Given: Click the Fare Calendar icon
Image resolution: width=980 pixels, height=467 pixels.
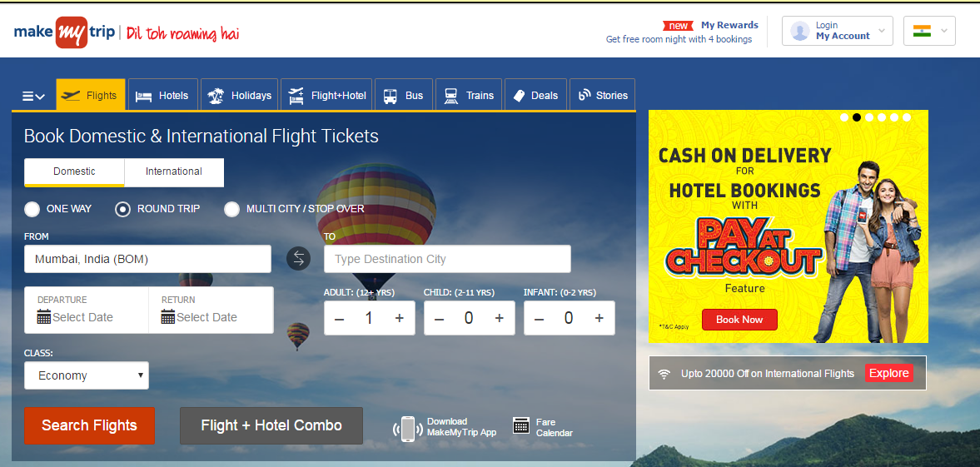Looking at the screenshot, I should pos(521,425).
